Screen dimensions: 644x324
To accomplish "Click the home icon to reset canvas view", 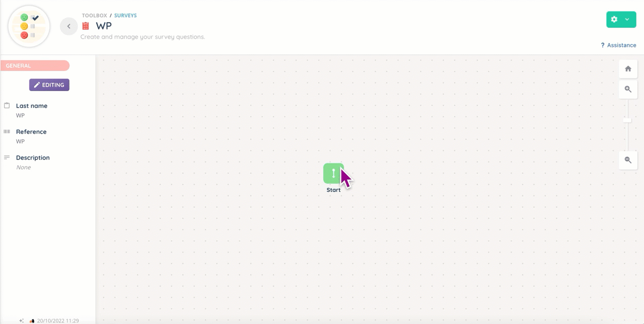I will tap(628, 69).
